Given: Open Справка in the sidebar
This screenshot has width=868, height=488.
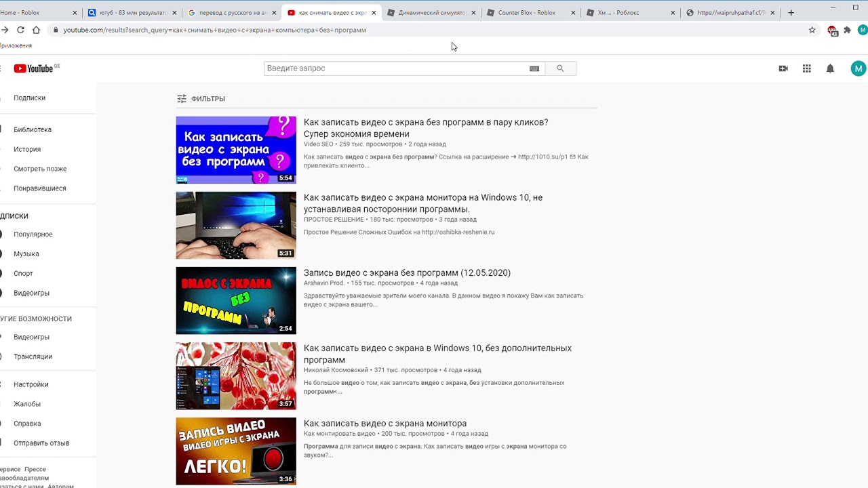Looking at the screenshot, I should (x=27, y=424).
